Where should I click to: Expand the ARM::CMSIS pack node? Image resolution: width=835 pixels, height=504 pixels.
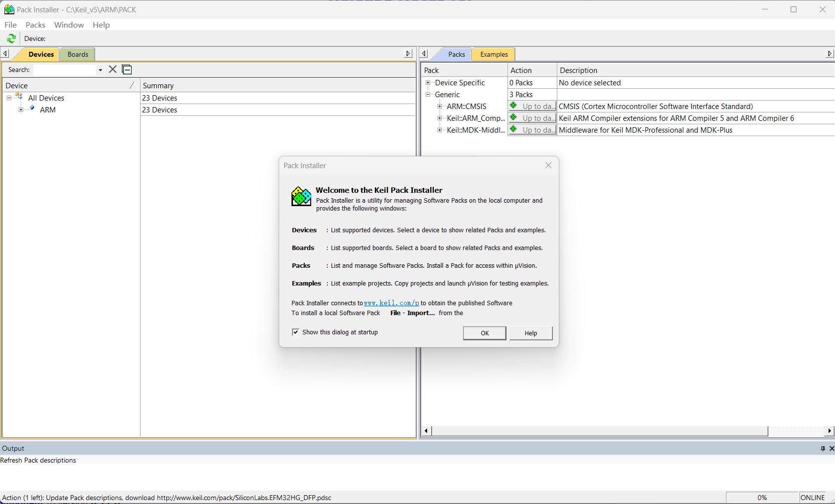440,107
